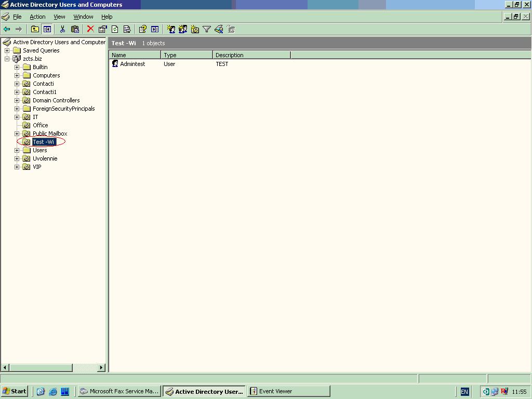Collapse the zcts.biz domain node
The width and height of the screenshot is (532, 399).
tap(7, 59)
